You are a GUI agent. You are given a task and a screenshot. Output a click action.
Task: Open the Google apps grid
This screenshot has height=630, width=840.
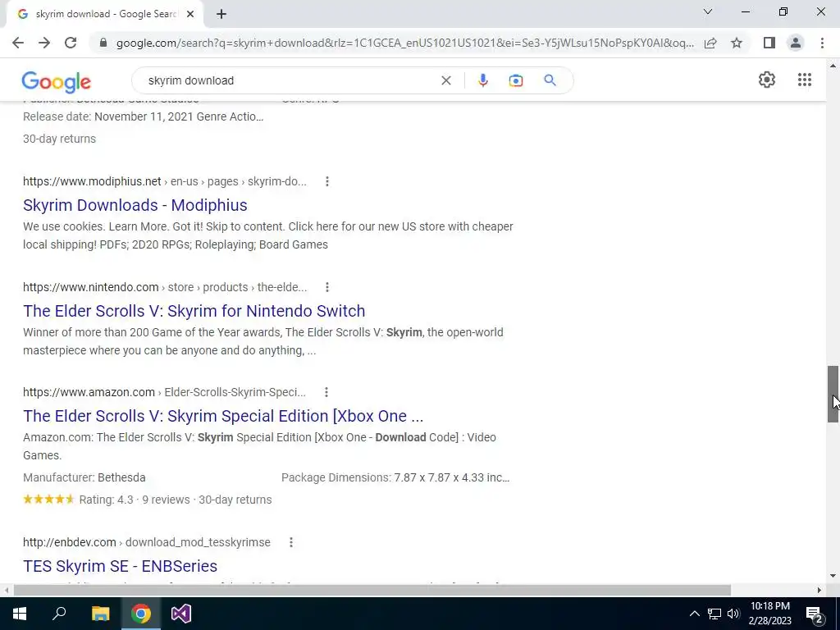(804, 80)
